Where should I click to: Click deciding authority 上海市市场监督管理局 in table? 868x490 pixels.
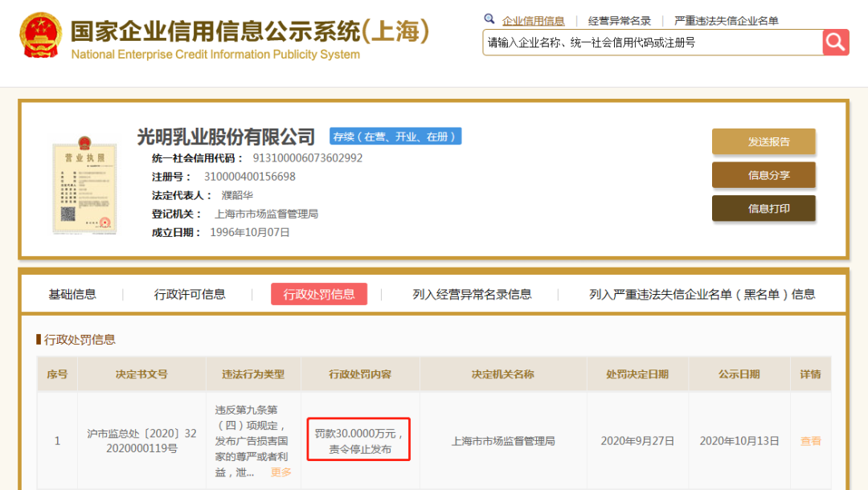(x=502, y=441)
